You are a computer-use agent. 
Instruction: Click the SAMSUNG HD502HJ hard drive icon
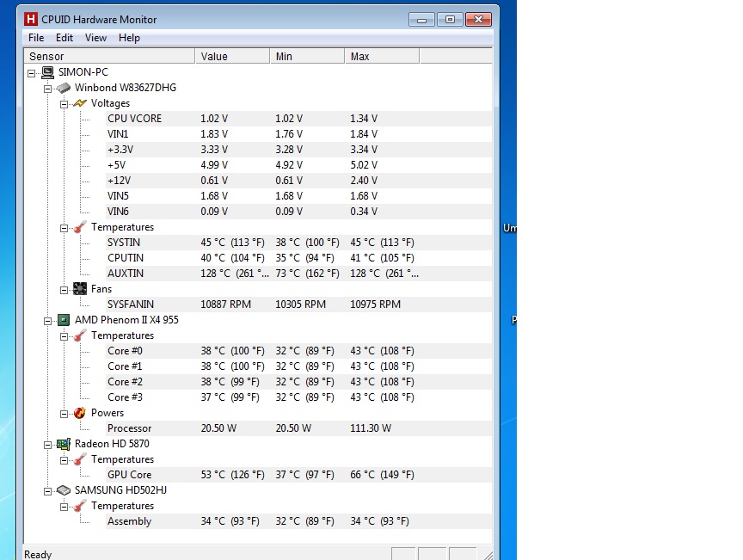pos(64,490)
